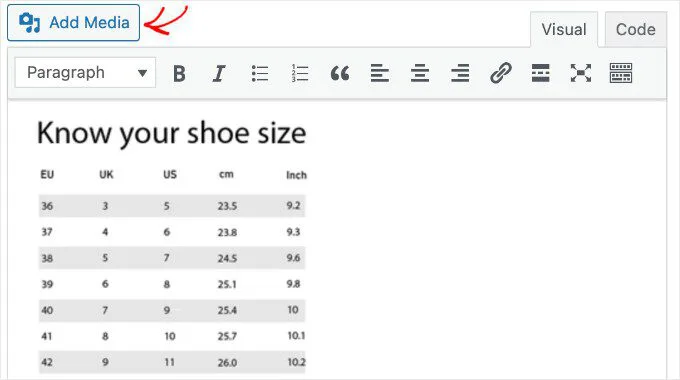
Task: Apply blockquote formatting
Action: point(340,73)
